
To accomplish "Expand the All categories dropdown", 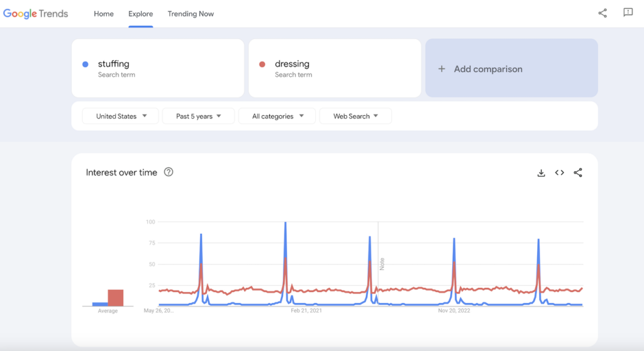I will pos(277,116).
